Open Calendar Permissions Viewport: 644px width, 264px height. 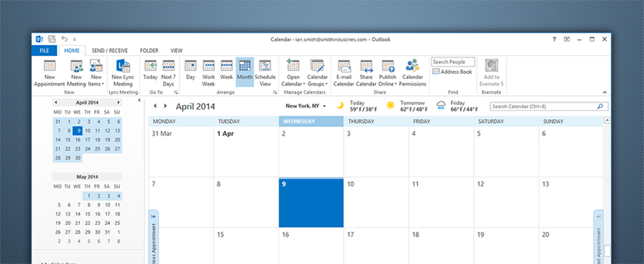(x=413, y=73)
